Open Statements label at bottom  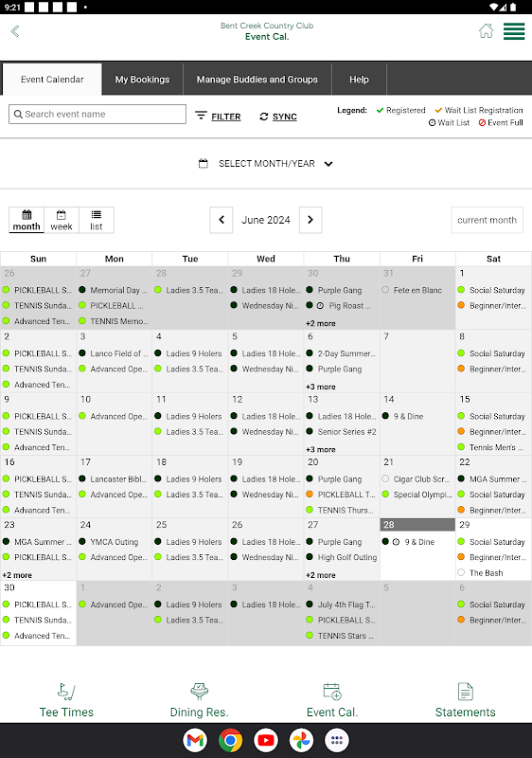pyautogui.click(x=466, y=713)
